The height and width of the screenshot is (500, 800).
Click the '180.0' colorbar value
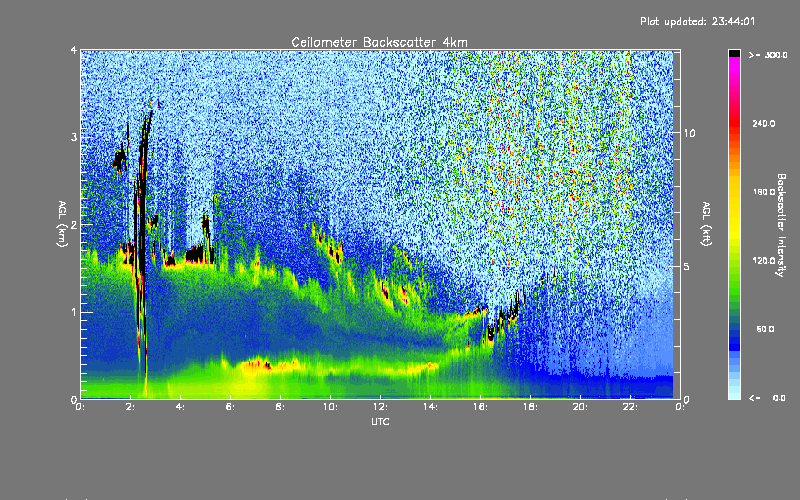764,192
